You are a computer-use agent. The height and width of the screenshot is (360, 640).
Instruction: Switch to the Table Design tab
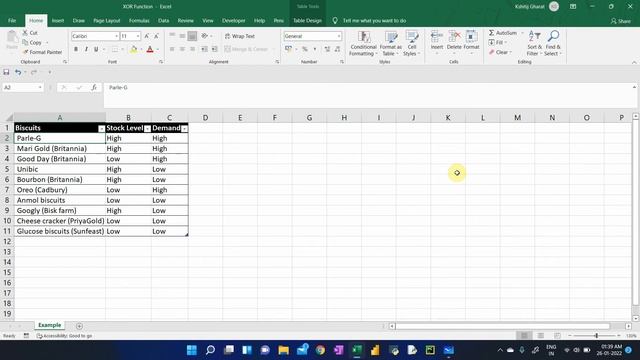[307, 20]
